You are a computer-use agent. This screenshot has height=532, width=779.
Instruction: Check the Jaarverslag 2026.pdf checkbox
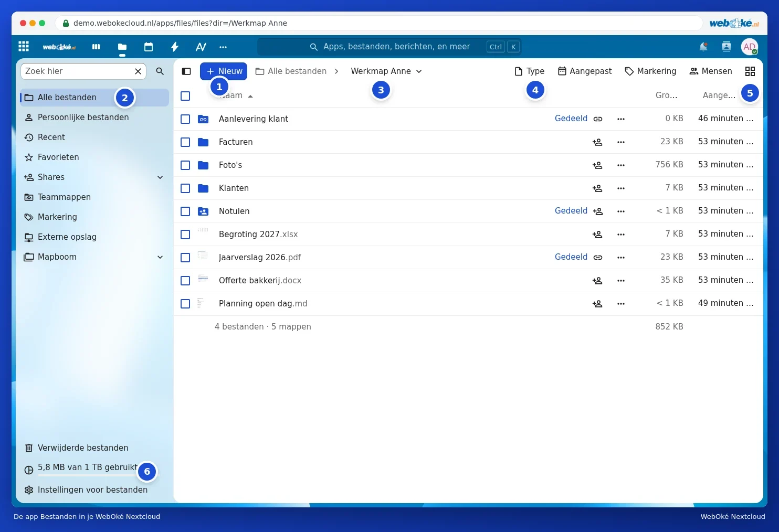click(x=185, y=258)
